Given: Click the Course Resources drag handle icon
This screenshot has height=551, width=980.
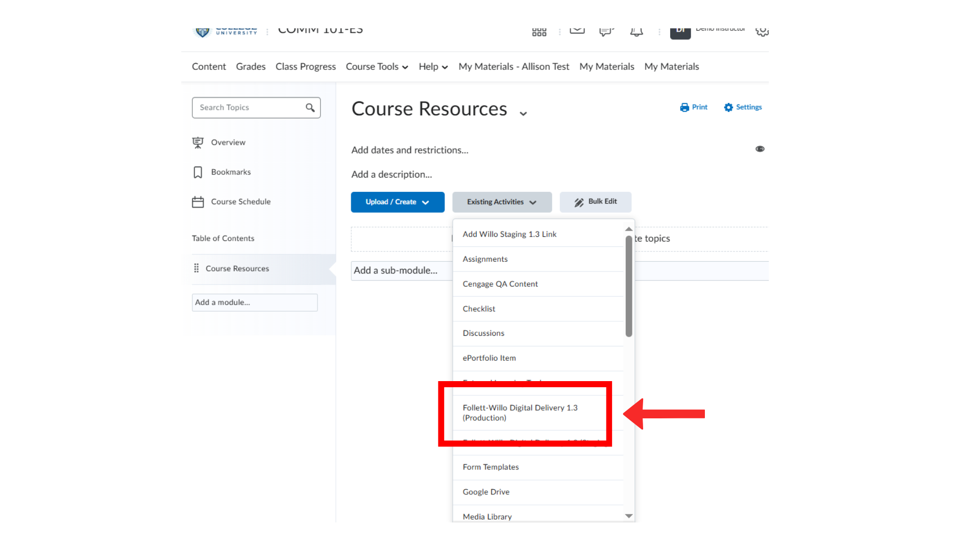Looking at the screenshot, I should [197, 268].
